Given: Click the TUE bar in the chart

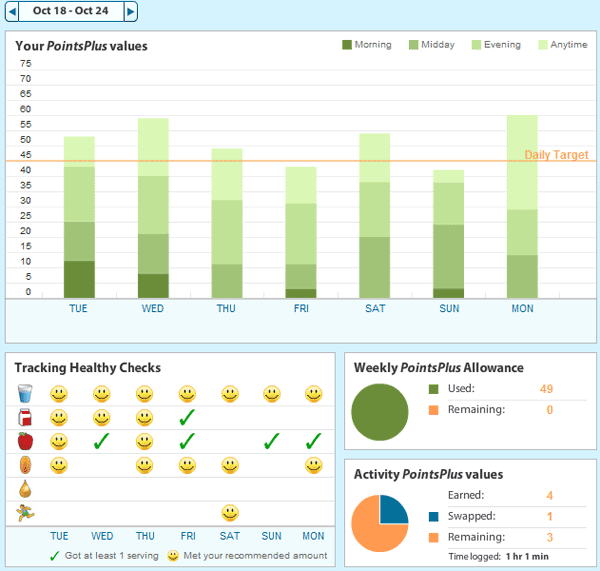Looking at the screenshot, I should click(79, 217).
